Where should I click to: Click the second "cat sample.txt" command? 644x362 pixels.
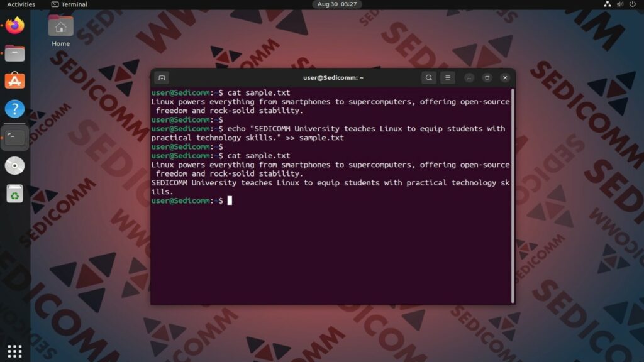258,156
